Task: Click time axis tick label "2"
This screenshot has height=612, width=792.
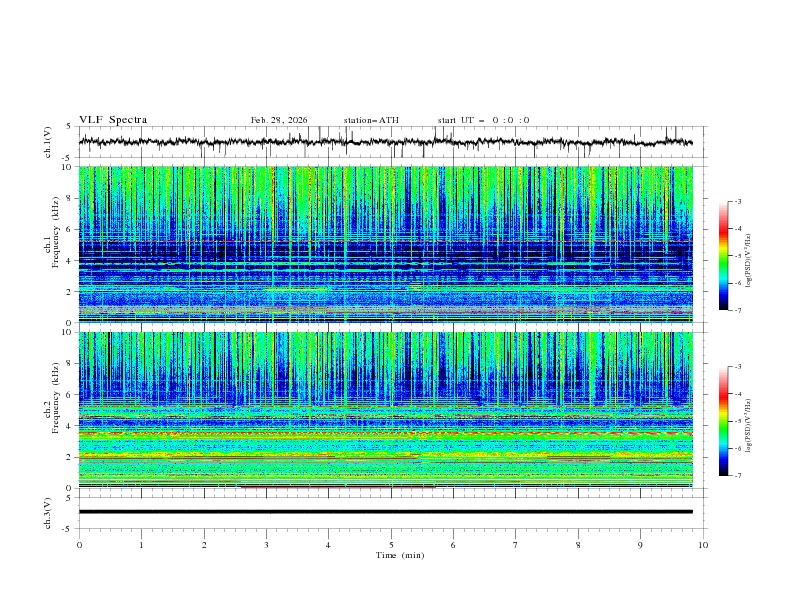Action: point(204,545)
